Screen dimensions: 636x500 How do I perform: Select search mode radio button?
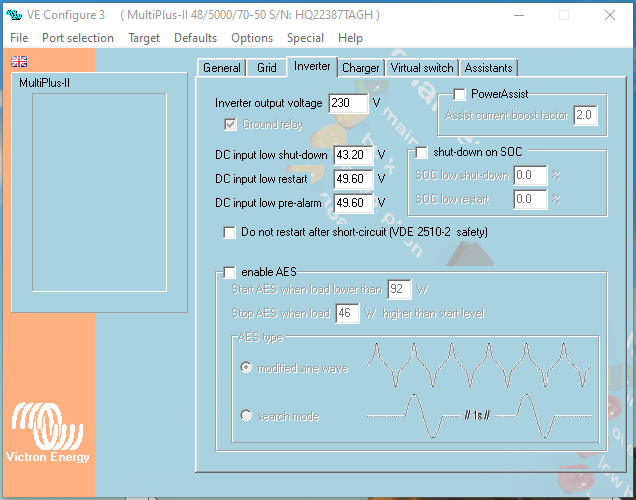(246, 415)
